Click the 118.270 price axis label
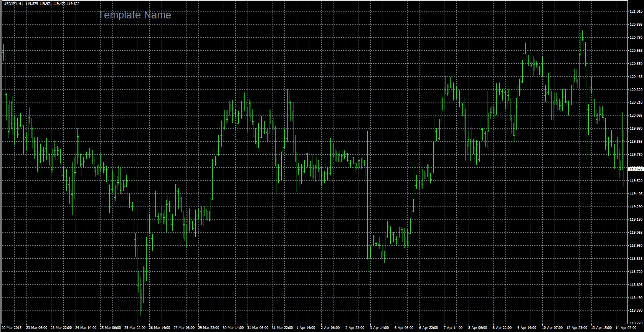The height and width of the screenshot is (332, 644). (636, 324)
